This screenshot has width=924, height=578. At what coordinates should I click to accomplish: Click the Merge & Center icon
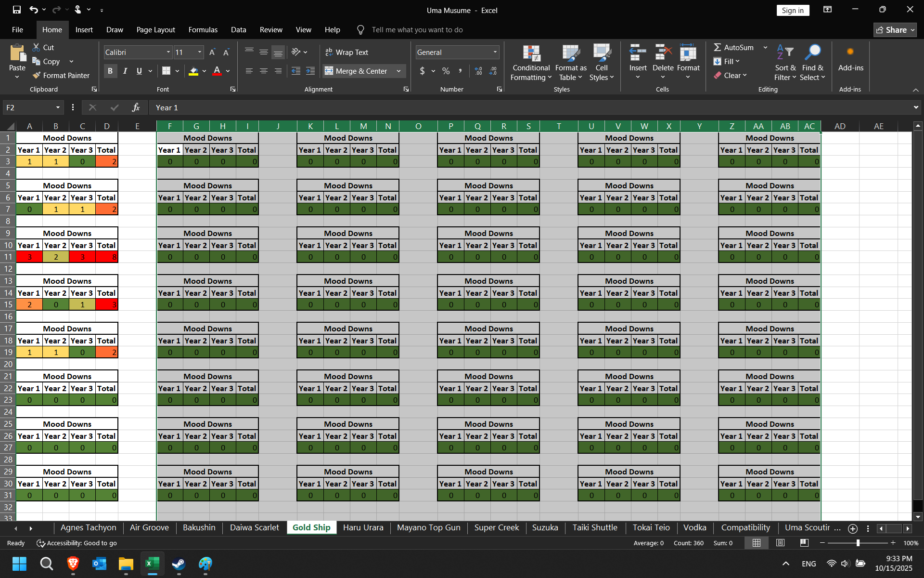coord(329,71)
